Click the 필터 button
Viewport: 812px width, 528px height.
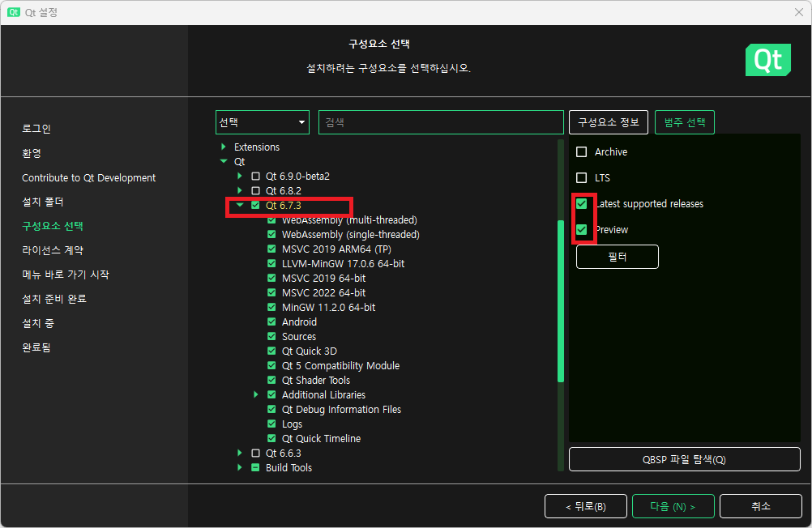618,257
